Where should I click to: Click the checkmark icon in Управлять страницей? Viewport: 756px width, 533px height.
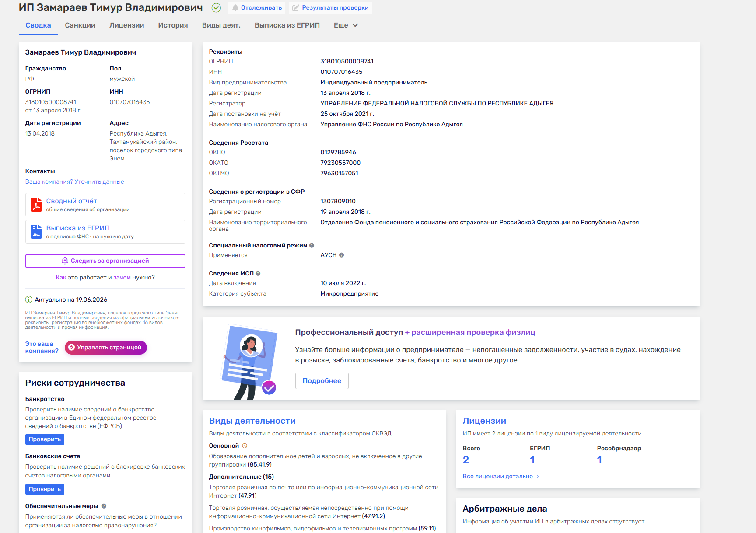pyautogui.click(x=71, y=348)
